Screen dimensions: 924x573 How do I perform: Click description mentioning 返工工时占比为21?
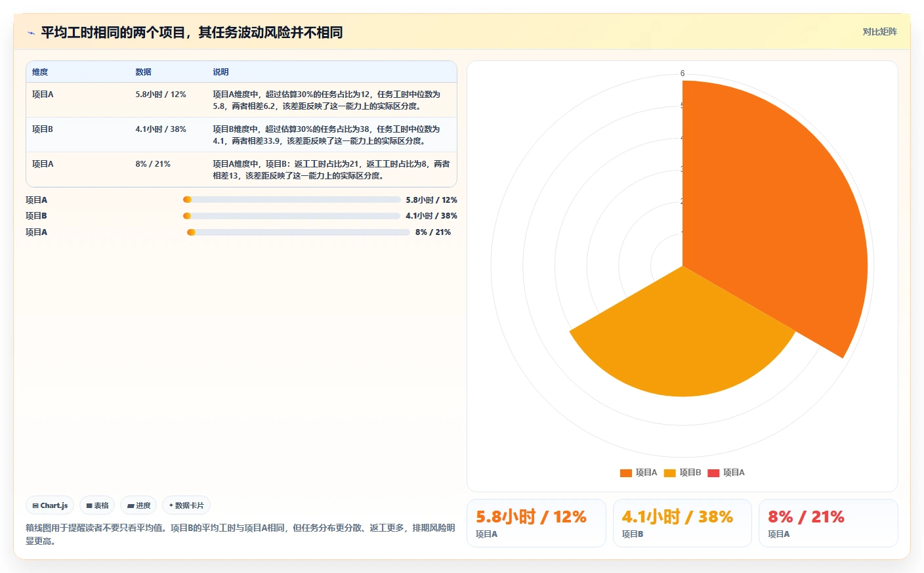click(x=331, y=170)
